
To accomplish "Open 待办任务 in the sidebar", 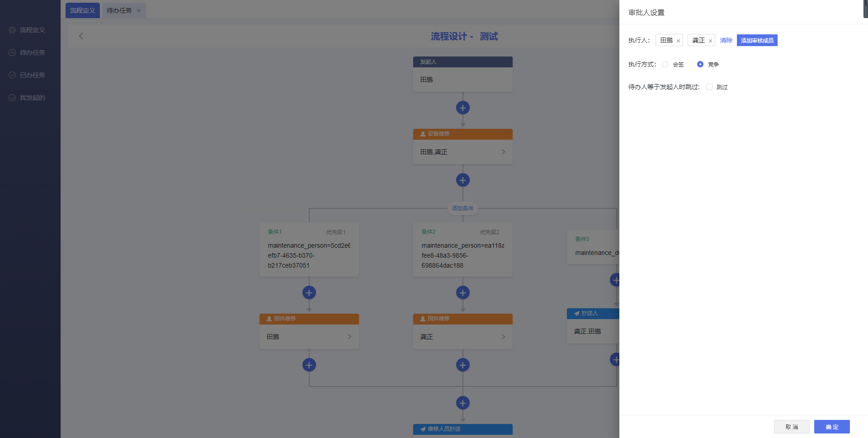I will (x=30, y=52).
